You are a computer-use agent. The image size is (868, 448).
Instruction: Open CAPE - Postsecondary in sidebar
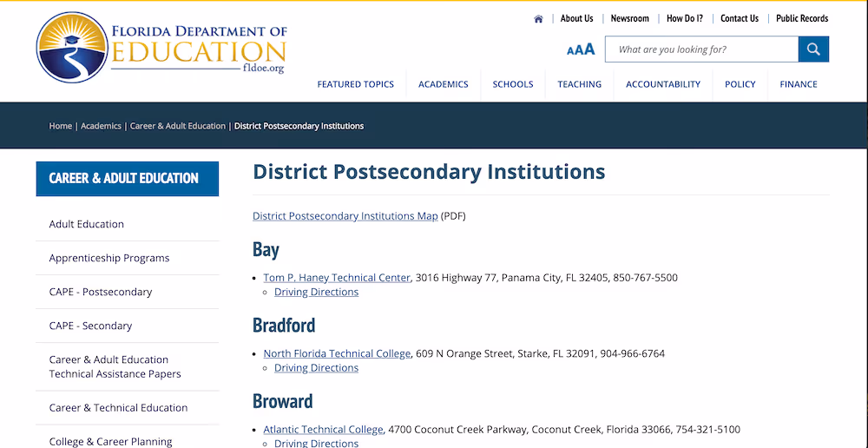tap(100, 292)
